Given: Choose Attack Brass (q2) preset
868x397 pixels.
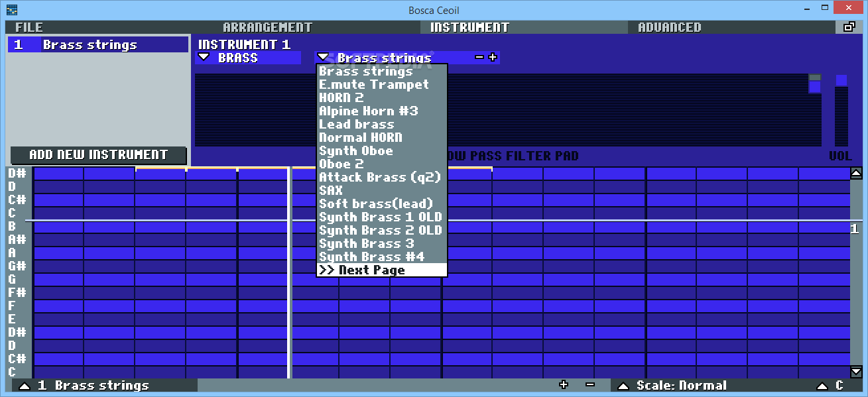Looking at the screenshot, I should [x=382, y=177].
